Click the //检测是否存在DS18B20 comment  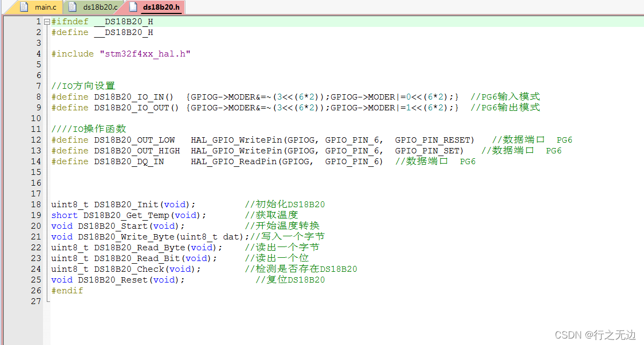(301, 269)
